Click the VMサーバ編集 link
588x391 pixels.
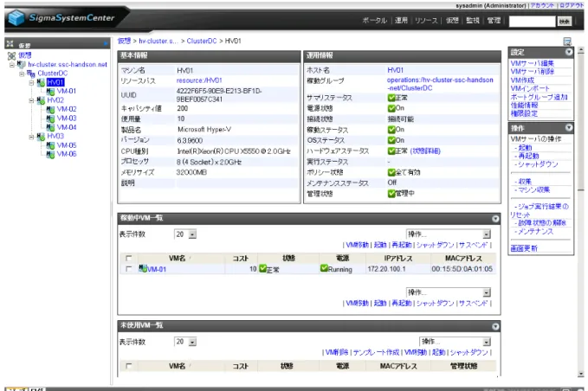tap(532, 63)
